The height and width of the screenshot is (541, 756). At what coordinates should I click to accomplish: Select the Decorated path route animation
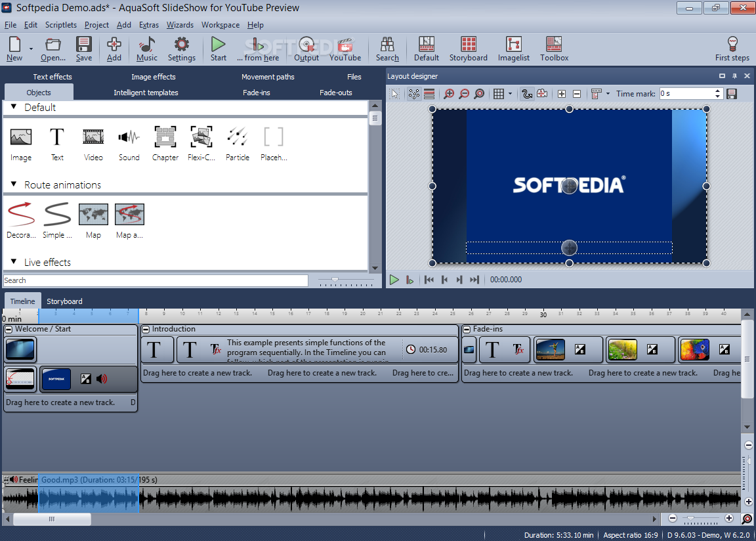coord(21,221)
